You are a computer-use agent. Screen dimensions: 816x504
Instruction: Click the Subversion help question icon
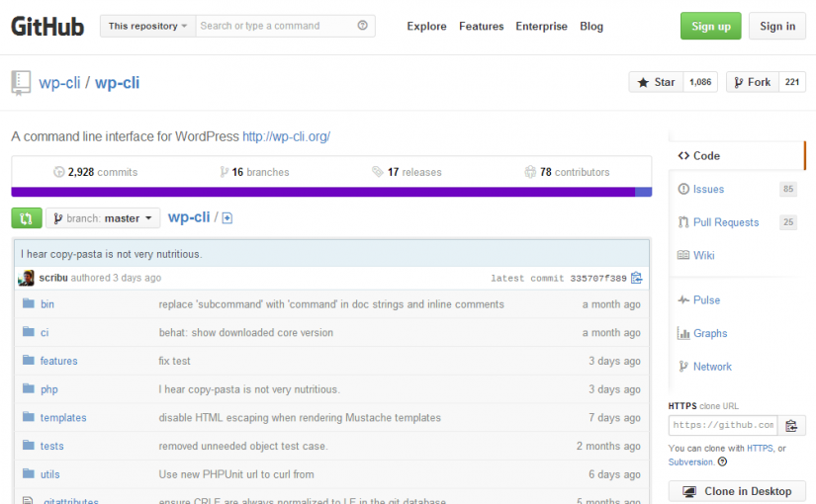pos(722,462)
